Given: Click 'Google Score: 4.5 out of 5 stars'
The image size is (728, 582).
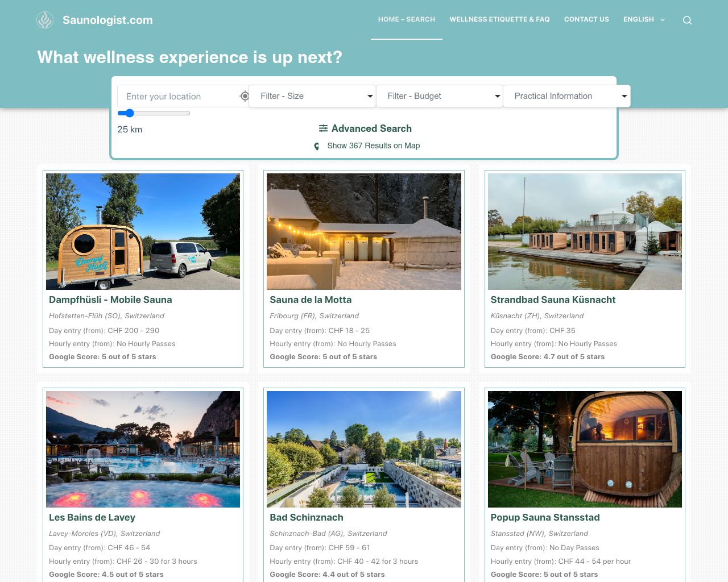Looking at the screenshot, I should 106,575.
